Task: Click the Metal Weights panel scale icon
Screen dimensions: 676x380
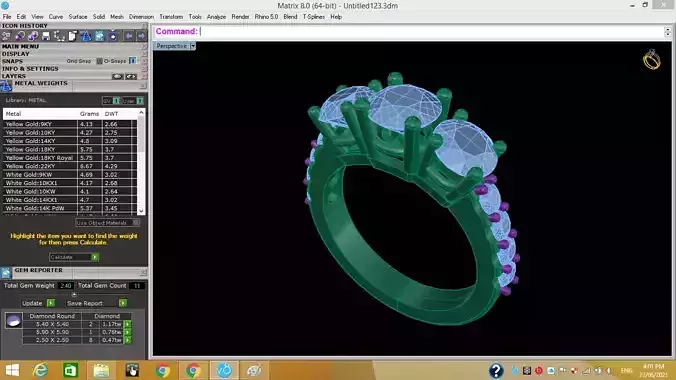Action: 6,86
